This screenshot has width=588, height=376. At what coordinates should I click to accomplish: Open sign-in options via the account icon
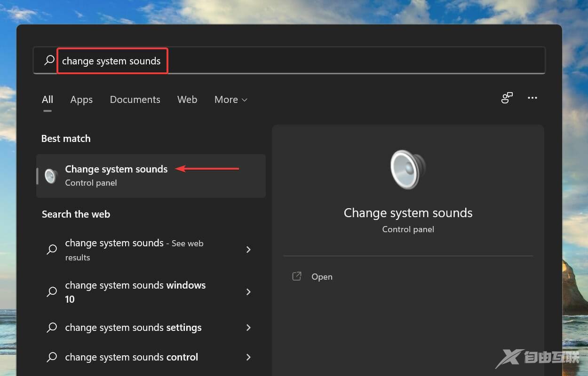(x=507, y=98)
